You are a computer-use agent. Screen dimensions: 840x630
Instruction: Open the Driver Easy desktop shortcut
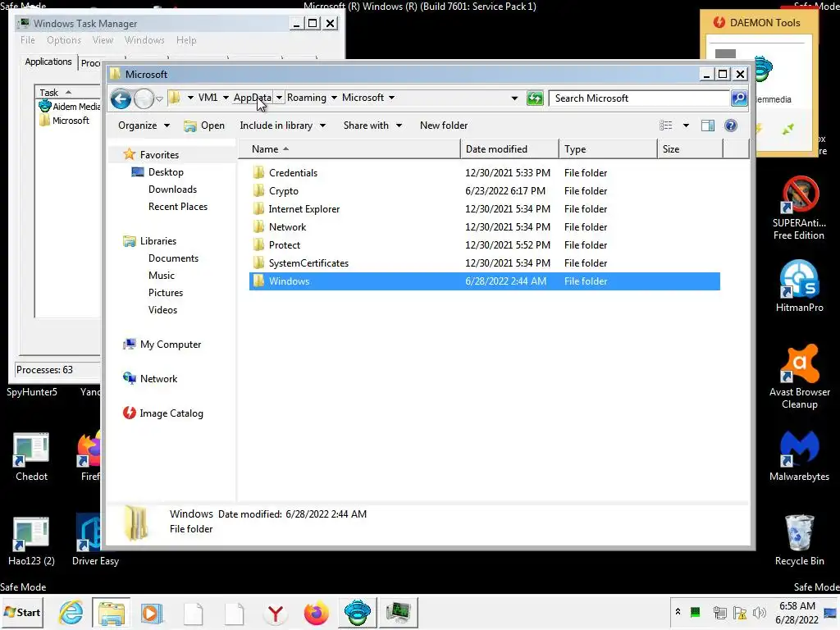[95, 540]
